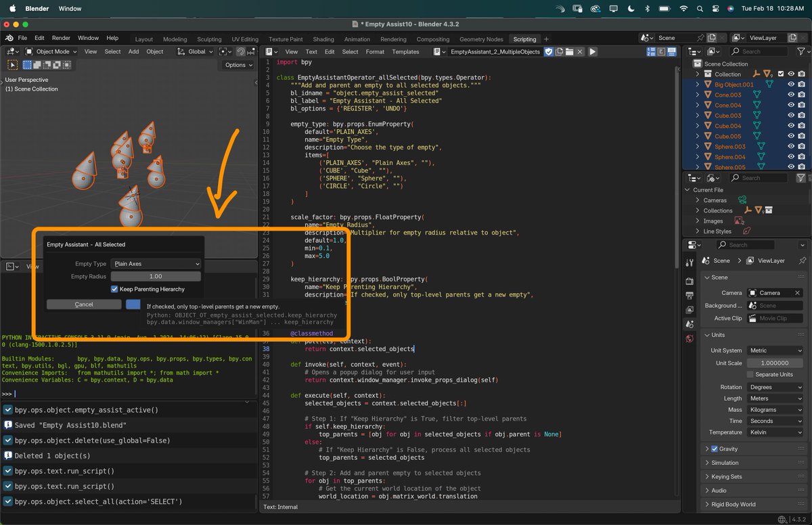Click the fake user shield icon
Viewport: 812px width, 525px height.
point(549,51)
